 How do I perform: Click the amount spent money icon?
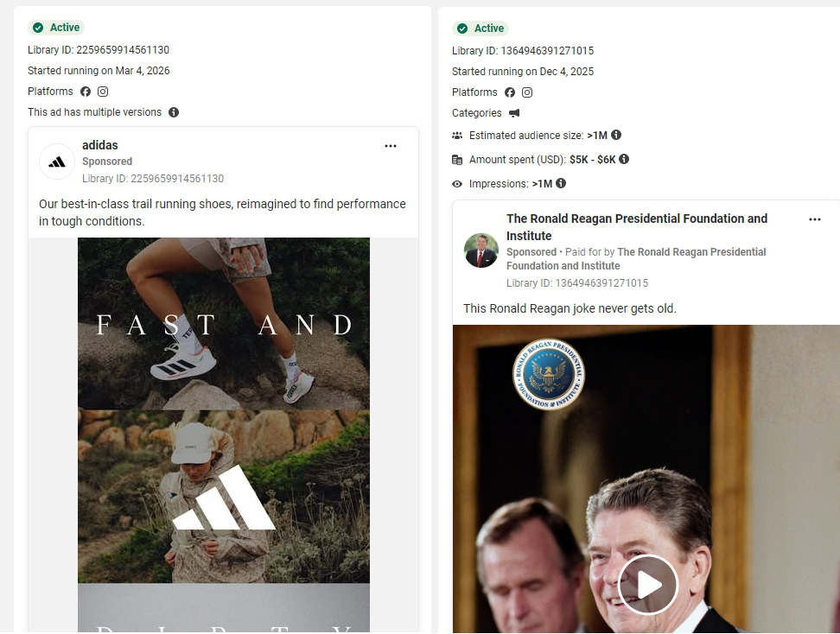click(x=455, y=161)
